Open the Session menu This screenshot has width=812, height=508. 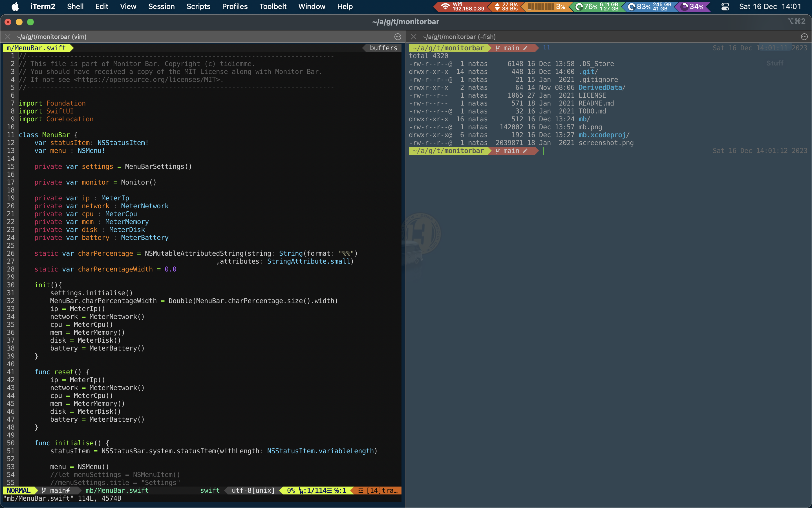[161, 6]
